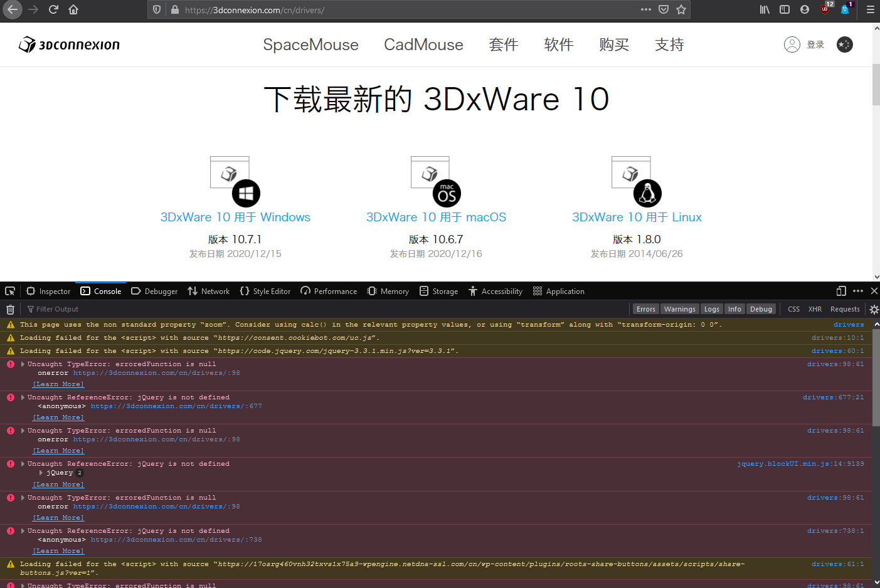This screenshot has width=880, height=588.
Task: Click the Linux driver package icon
Action: [x=637, y=181]
